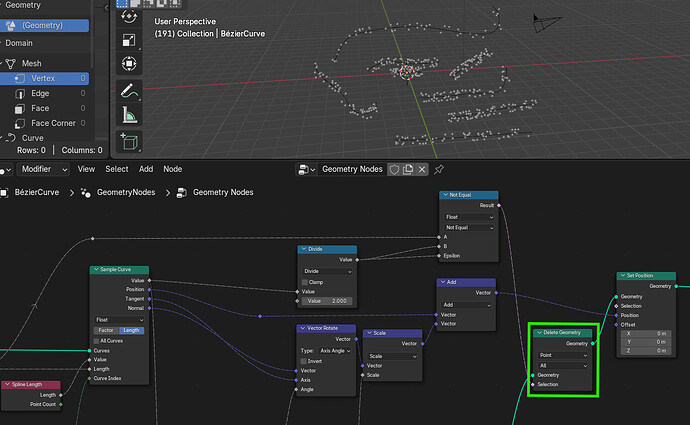Open the Divide operation dropdown

pyautogui.click(x=327, y=271)
